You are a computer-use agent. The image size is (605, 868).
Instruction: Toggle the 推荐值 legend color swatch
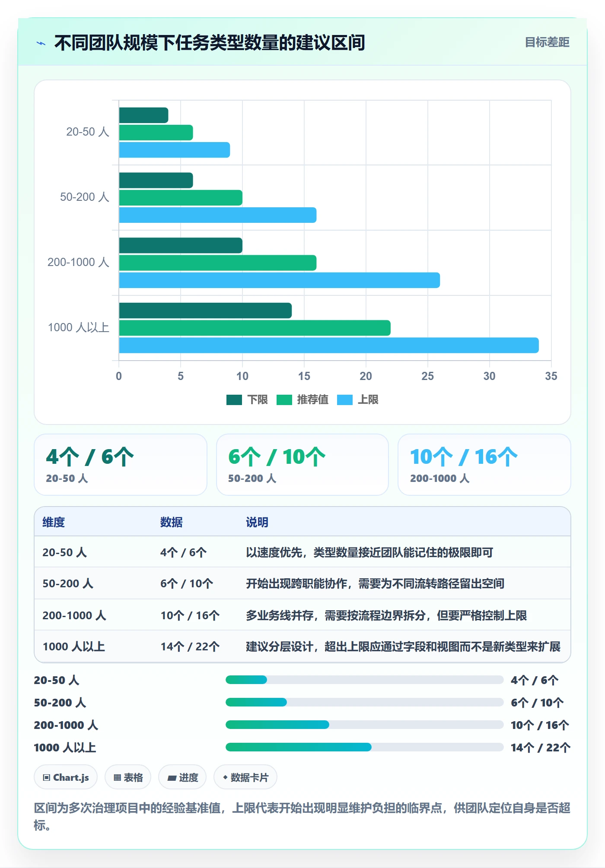click(x=284, y=400)
